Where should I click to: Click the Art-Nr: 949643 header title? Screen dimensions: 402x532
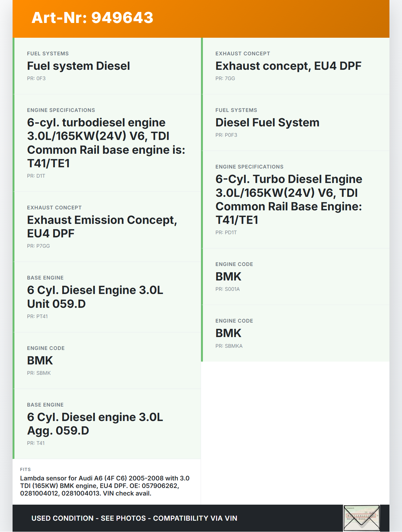pyautogui.click(x=92, y=18)
